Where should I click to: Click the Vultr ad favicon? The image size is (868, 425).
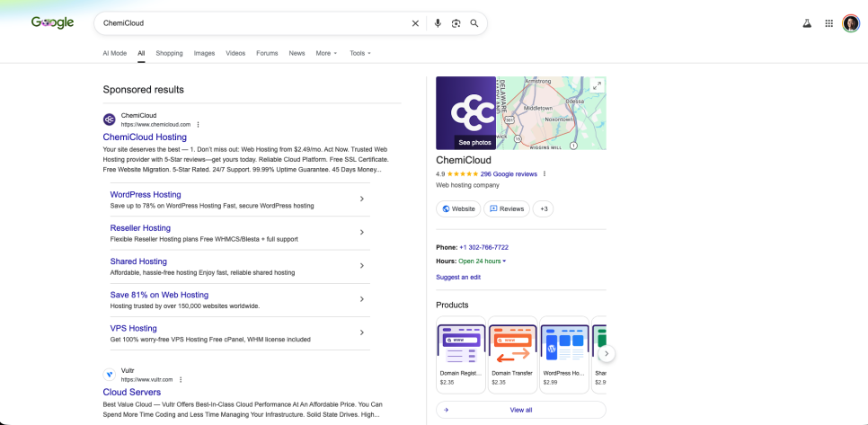tap(110, 375)
